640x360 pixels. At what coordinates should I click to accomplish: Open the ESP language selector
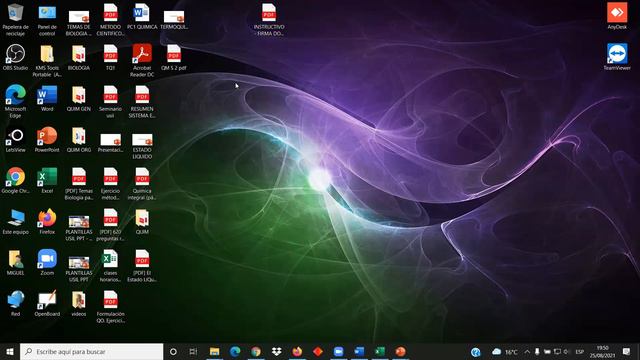(579, 352)
